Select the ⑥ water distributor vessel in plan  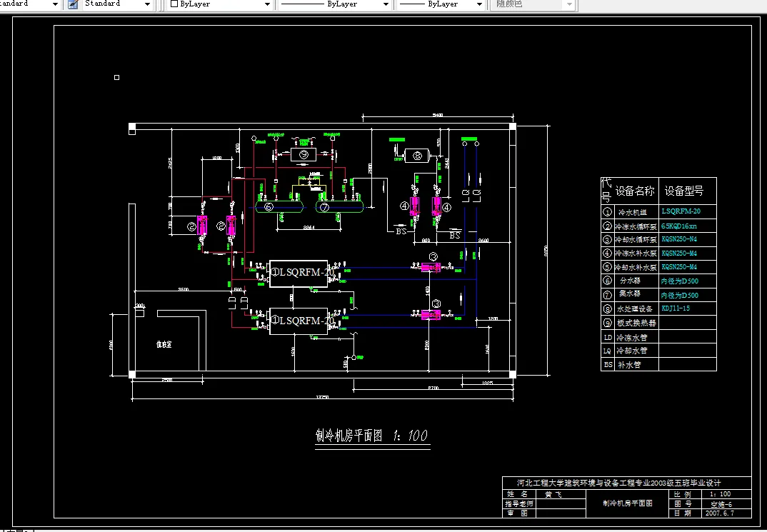(x=279, y=207)
